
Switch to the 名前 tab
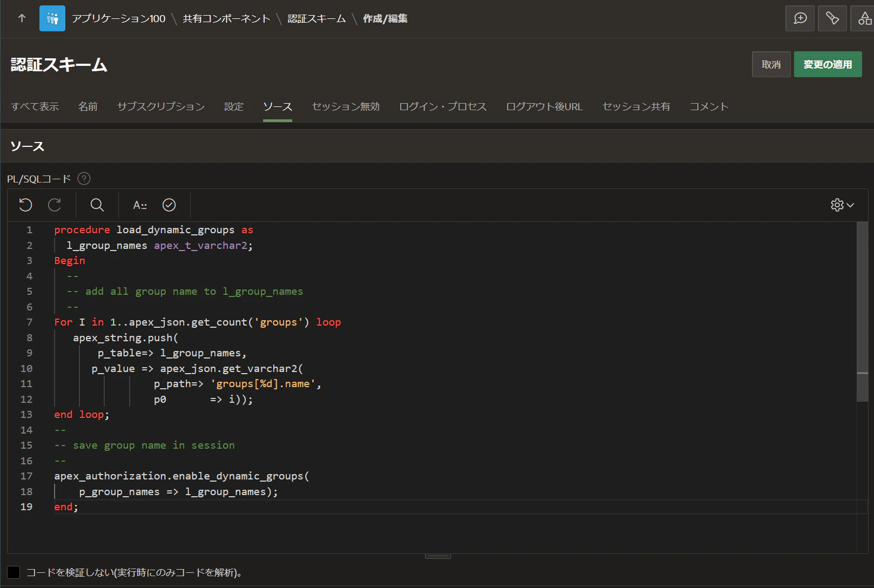coord(88,107)
